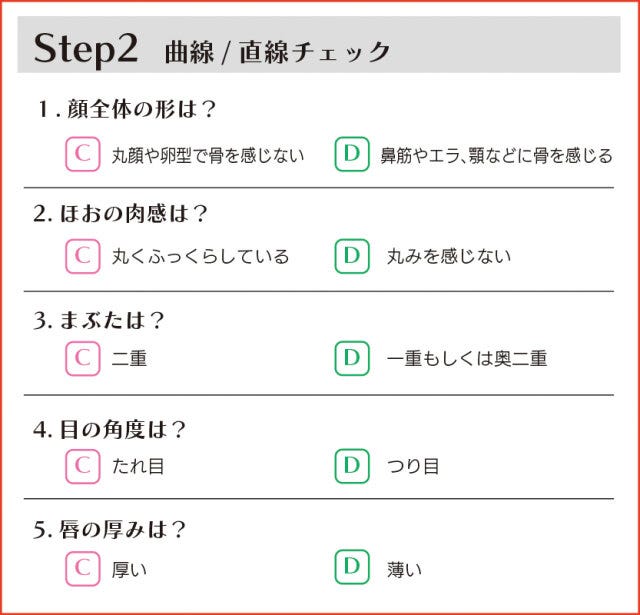
Task: Tick C box for lip thickness question
Action: (82, 568)
